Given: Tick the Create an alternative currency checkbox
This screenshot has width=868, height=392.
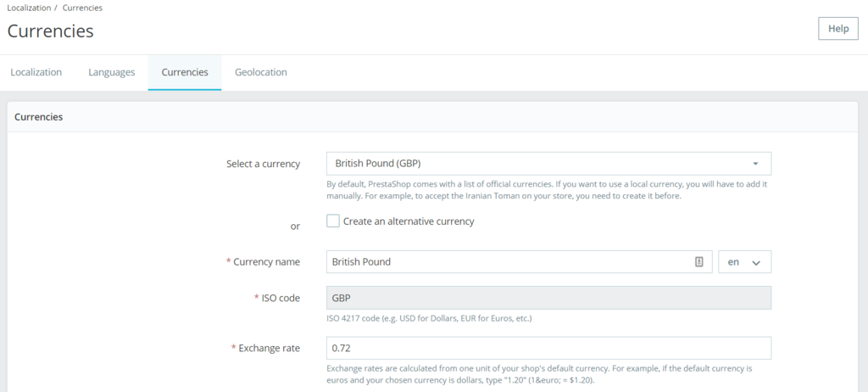Looking at the screenshot, I should pos(333,221).
